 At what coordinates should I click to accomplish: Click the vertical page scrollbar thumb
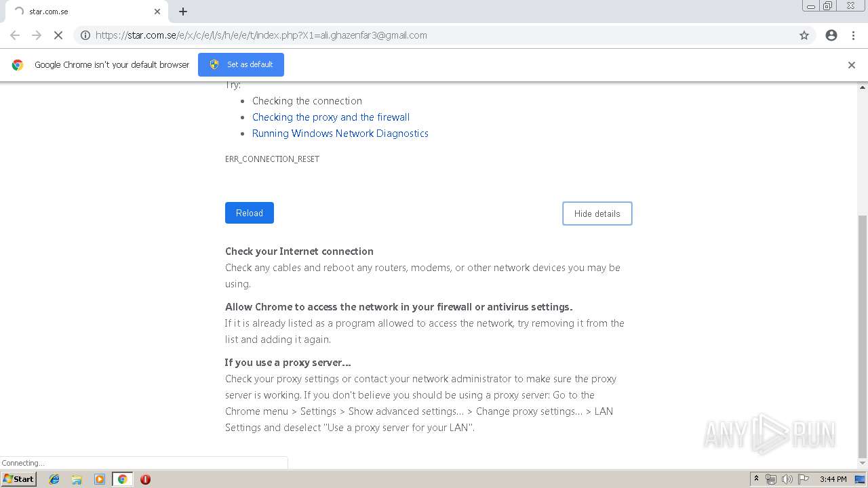(863, 337)
